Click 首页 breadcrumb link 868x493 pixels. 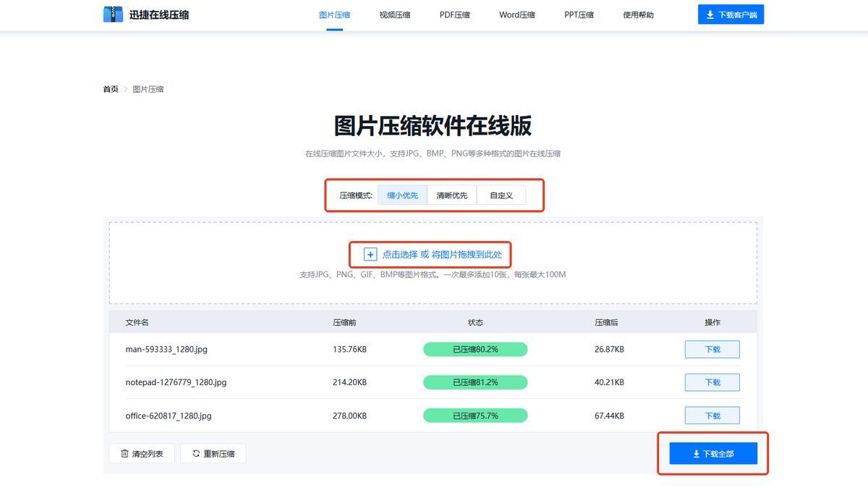111,89
